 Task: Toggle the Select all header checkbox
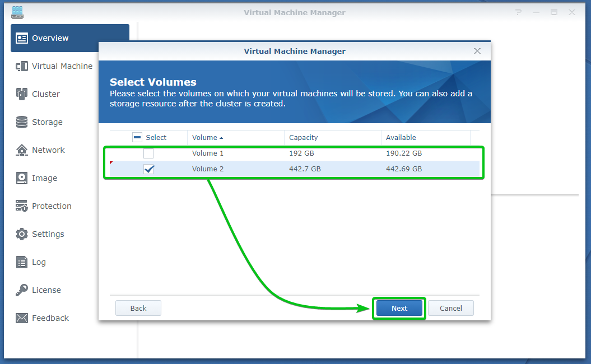pos(137,137)
